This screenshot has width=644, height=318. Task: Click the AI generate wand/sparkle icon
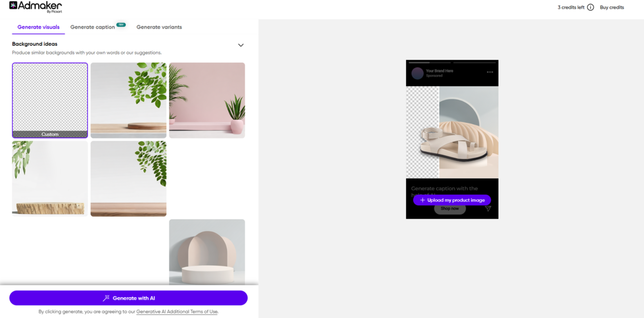[x=105, y=298]
